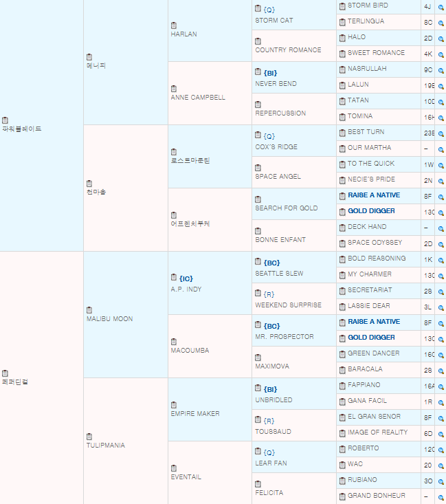Click the magnifier icon in BEST TURN's row
Image resolution: width=446 pixels, height=504 pixels.
tap(441, 133)
